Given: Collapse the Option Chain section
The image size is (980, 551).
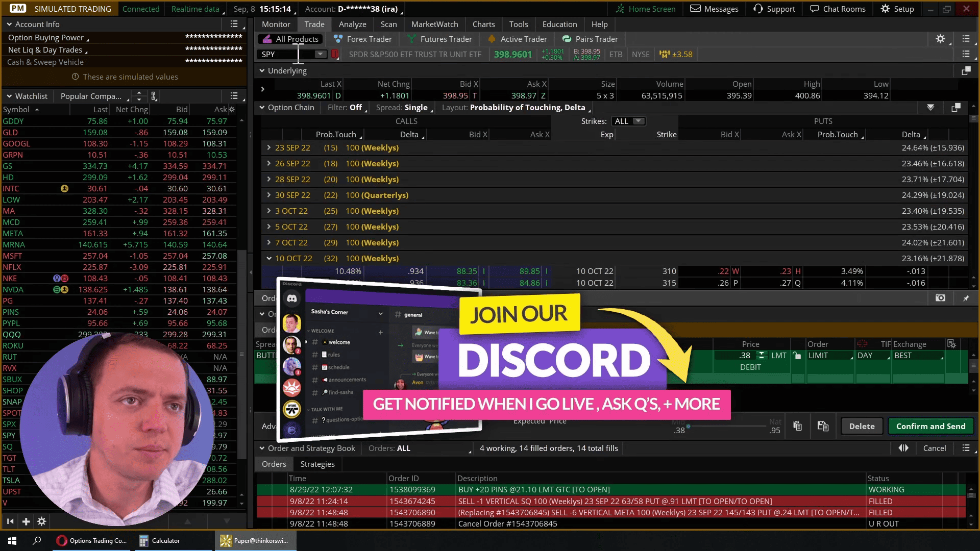Looking at the screenshot, I should pyautogui.click(x=262, y=107).
